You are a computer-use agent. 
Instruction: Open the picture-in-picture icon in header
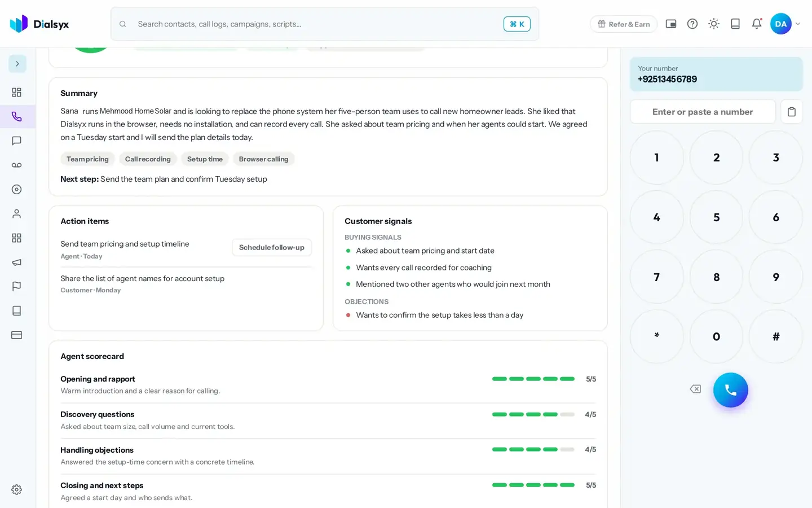point(671,24)
